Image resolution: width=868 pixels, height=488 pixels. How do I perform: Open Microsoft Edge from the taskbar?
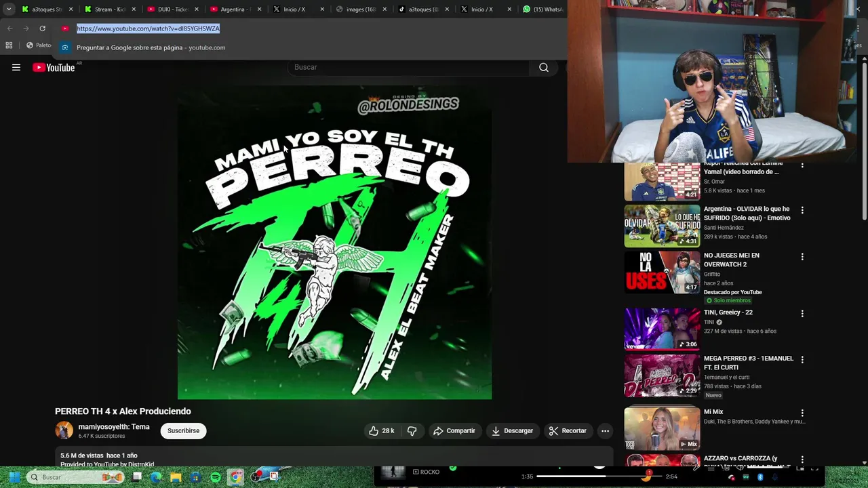156,477
